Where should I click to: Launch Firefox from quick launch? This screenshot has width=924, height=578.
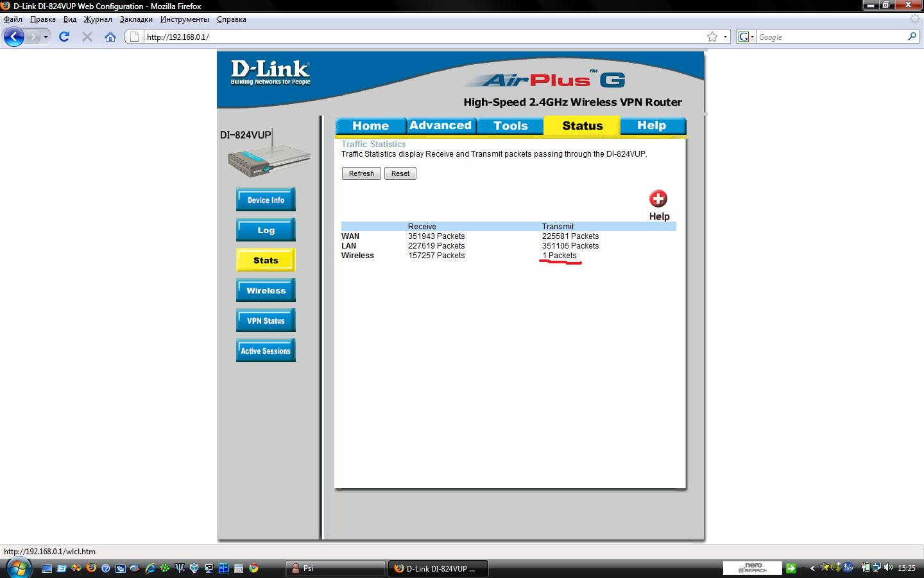[x=91, y=568]
